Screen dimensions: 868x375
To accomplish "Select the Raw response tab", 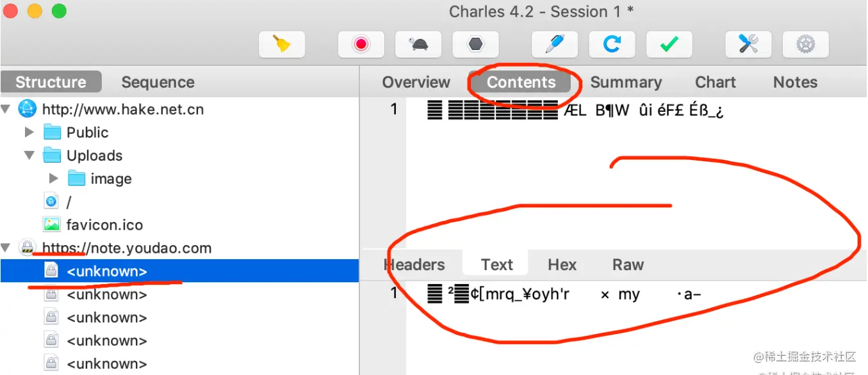I will (x=628, y=265).
